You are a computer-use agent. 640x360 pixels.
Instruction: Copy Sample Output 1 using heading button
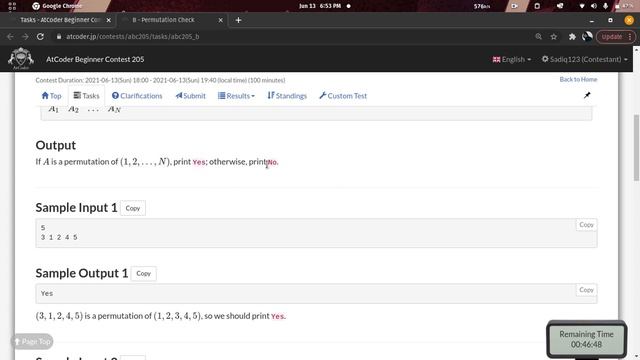coord(144,273)
